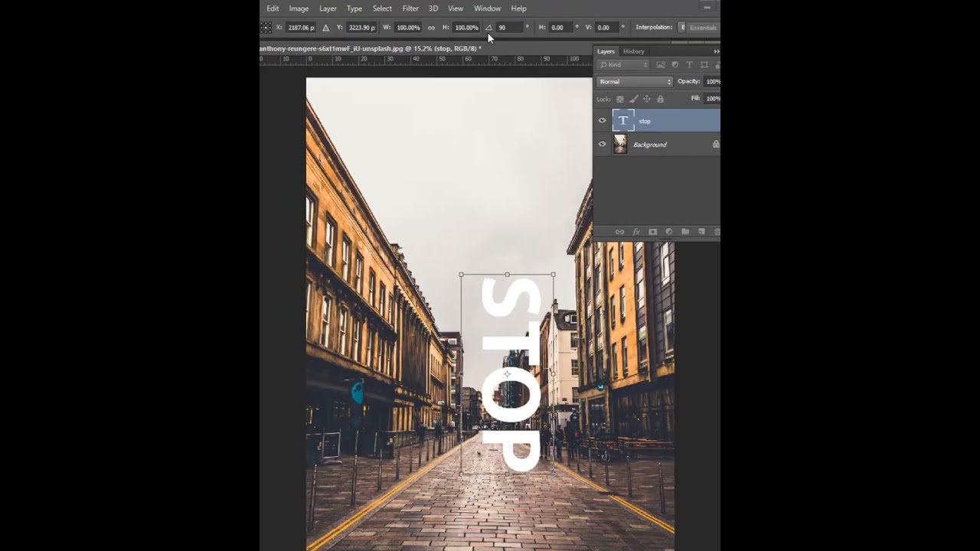
Task: Click the reference point location grid icon
Action: [266, 28]
